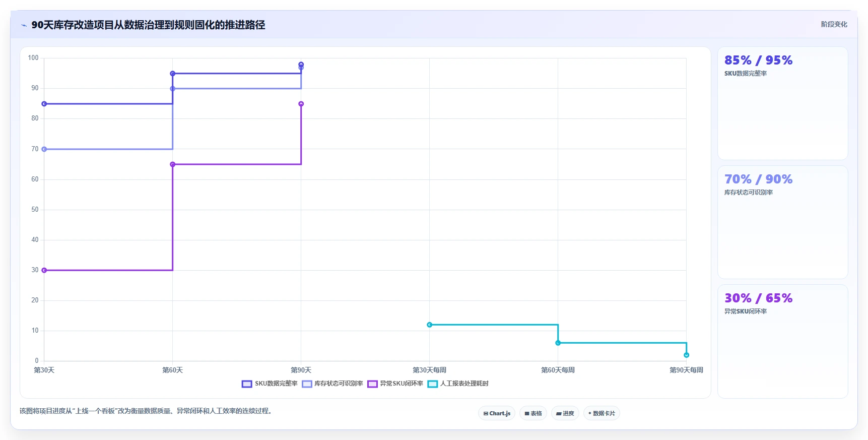Click the Chart.js tag chip
Screen dimensions: 868x440
pyautogui.click(x=497, y=413)
